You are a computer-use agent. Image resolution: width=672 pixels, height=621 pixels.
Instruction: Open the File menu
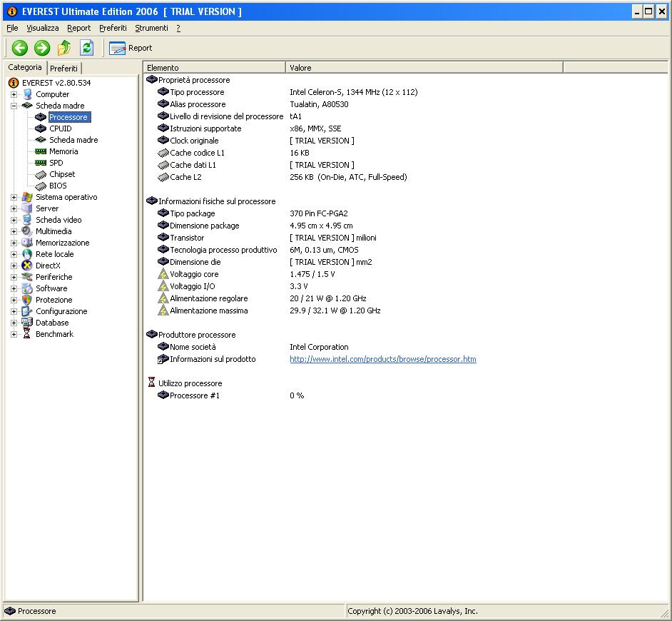point(12,28)
